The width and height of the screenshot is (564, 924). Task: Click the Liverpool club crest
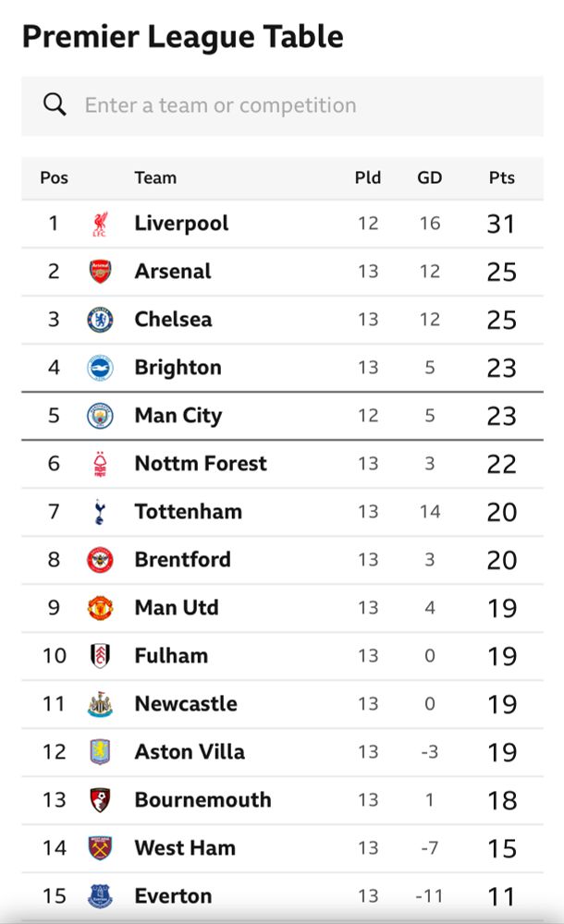tap(100, 224)
